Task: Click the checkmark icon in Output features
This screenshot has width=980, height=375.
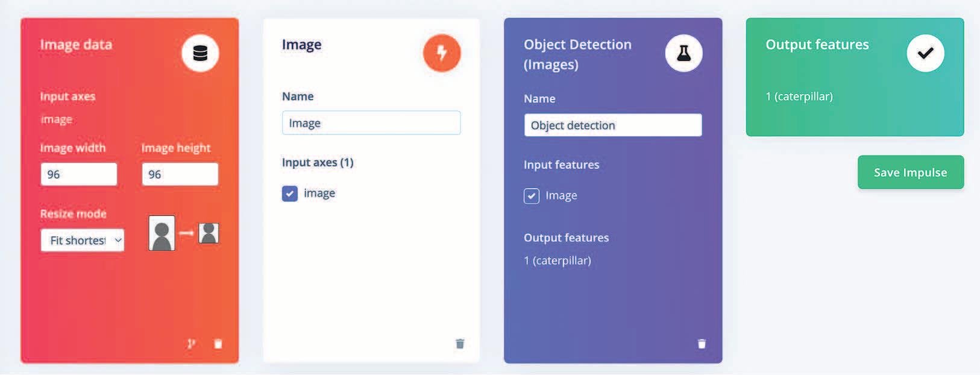Action: pyautogui.click(x=925, y=54)
